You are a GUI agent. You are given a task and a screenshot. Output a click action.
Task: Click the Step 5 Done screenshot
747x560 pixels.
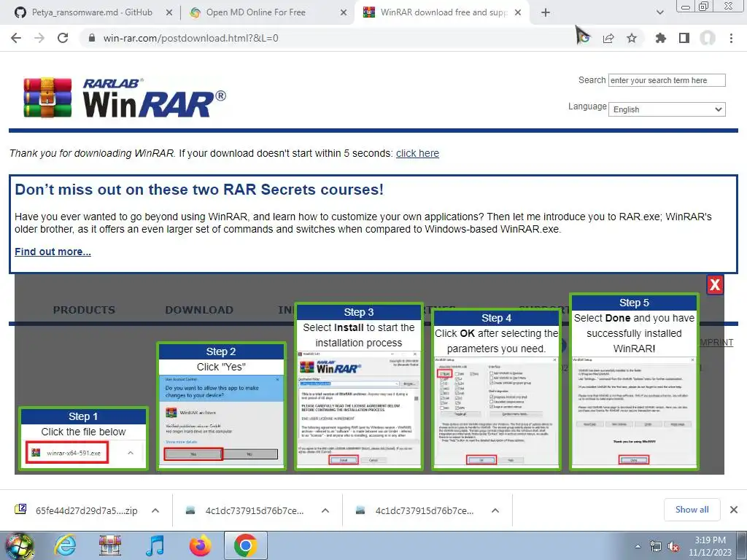tap(634, 411)
